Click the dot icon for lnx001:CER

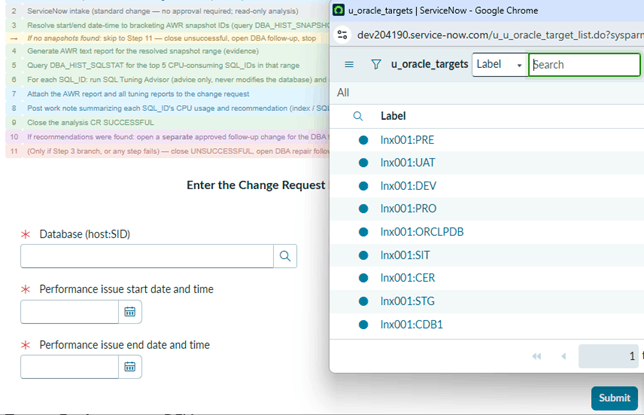point(363,278)
